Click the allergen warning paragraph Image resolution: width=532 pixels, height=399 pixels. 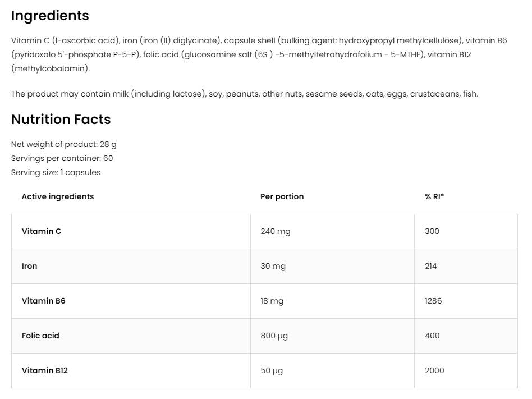pyautogui.click(x=245, y=94)
